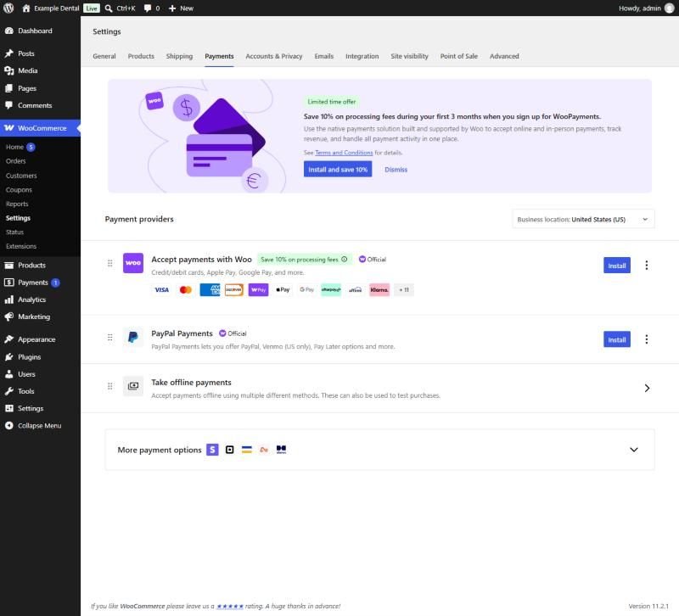679x616 pixels.
Task: Switch to the Products settings tab
Action: tap(141, 56)
